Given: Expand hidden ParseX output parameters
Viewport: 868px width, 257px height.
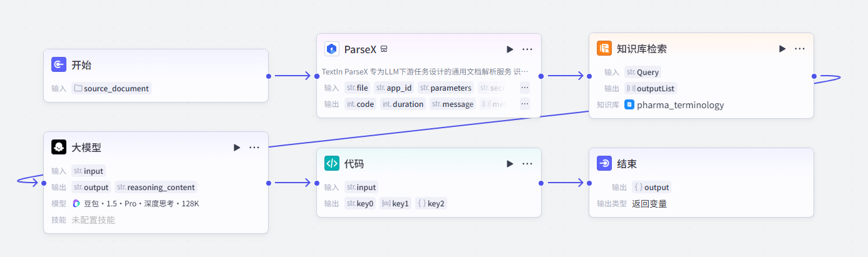Looking at the screenshot, I should (x=525, y=104).
